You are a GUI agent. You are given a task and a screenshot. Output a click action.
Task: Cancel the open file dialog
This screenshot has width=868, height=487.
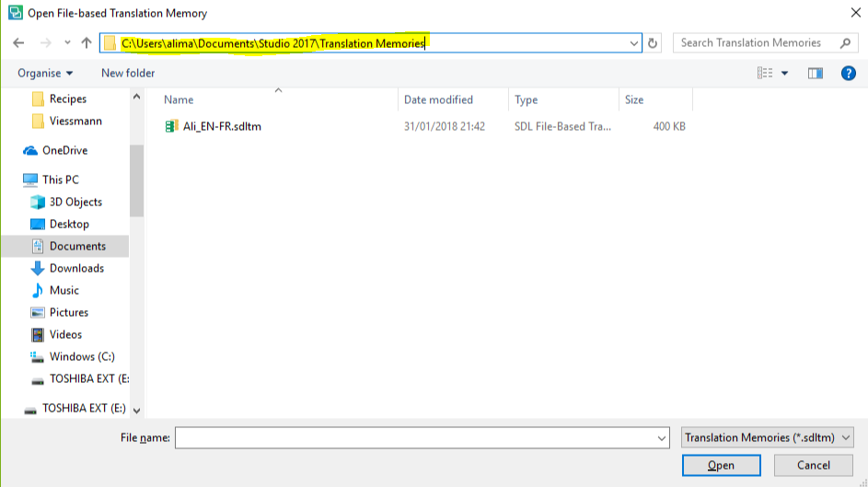point(813,466)
